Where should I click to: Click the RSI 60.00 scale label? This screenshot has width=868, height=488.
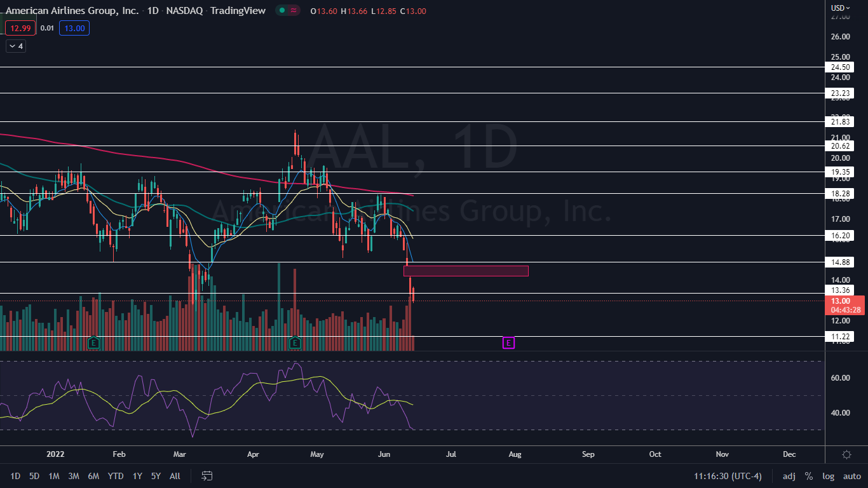[x=840, y=378]
